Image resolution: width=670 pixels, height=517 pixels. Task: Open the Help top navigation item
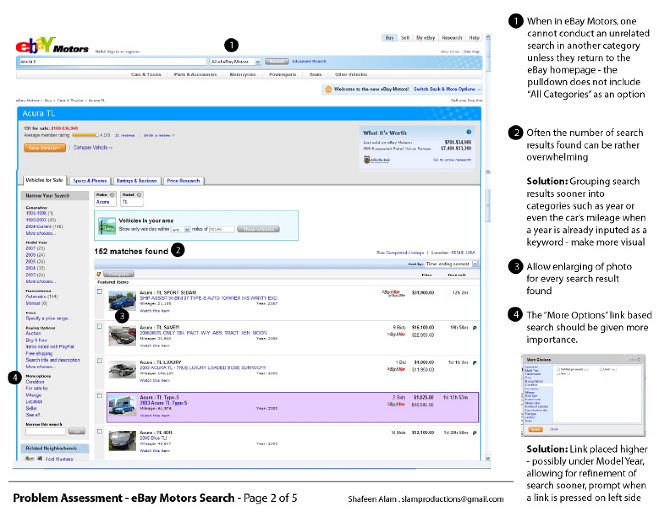(x=474, y=38)
